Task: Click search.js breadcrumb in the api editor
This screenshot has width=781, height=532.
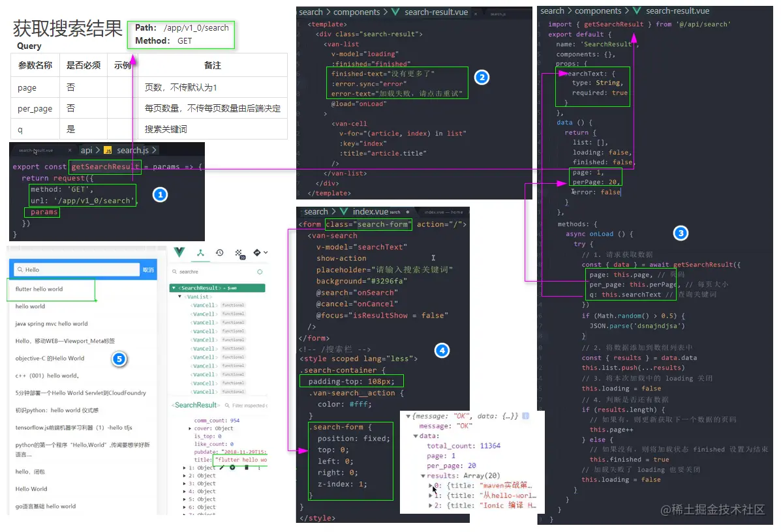Action: [132, 151]
